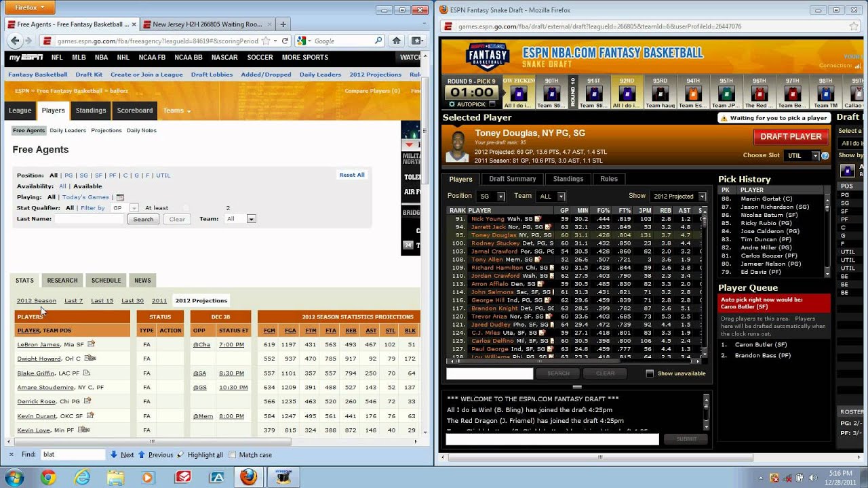Open news icon next to Nick Young
The image size is (868, 488).
pos(538,219)
